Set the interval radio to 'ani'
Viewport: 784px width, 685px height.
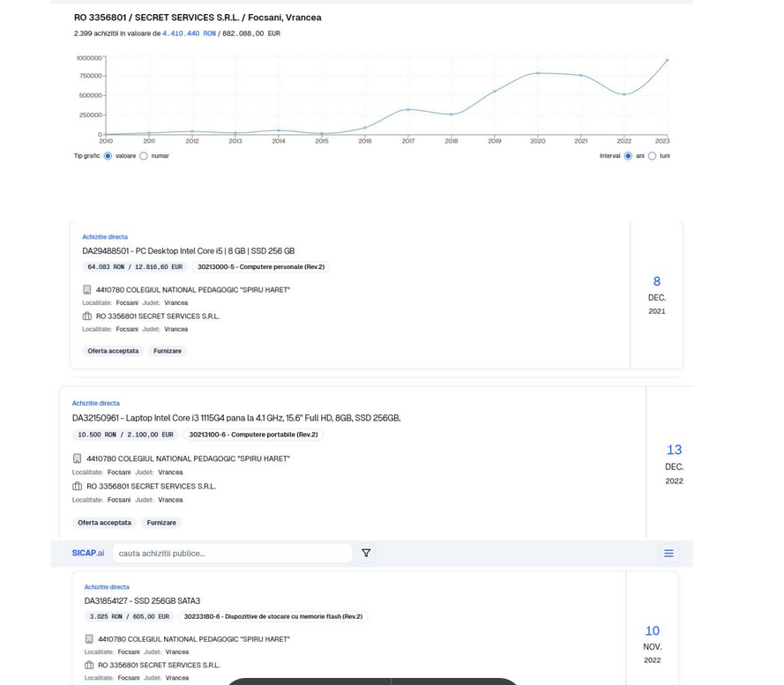[628, 156]
